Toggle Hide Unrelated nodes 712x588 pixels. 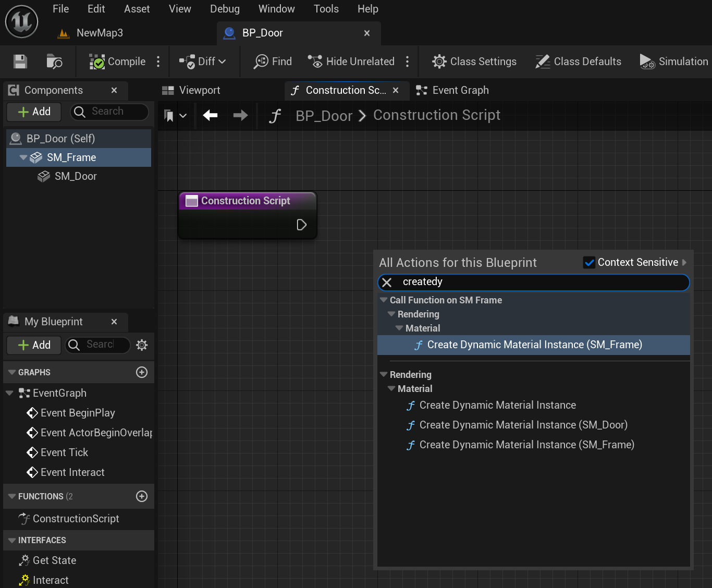[x=351, y=62]
